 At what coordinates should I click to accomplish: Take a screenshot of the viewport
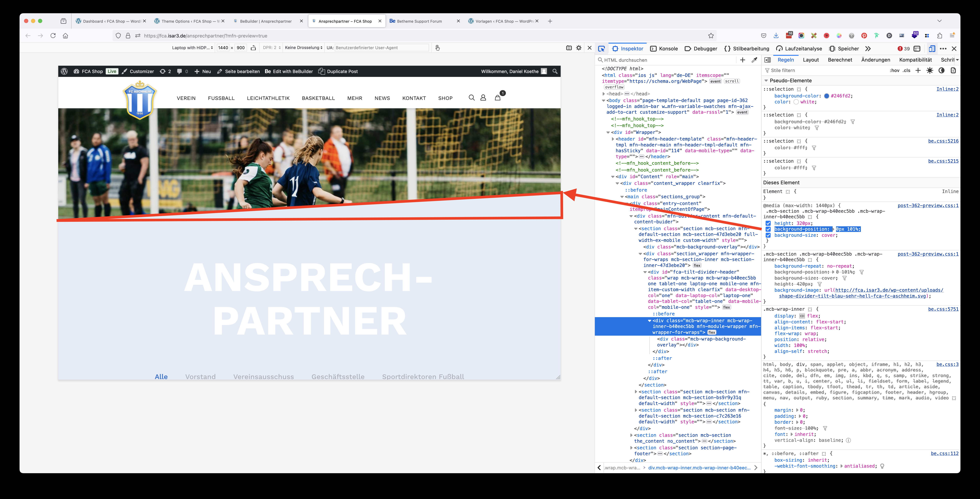569,48
